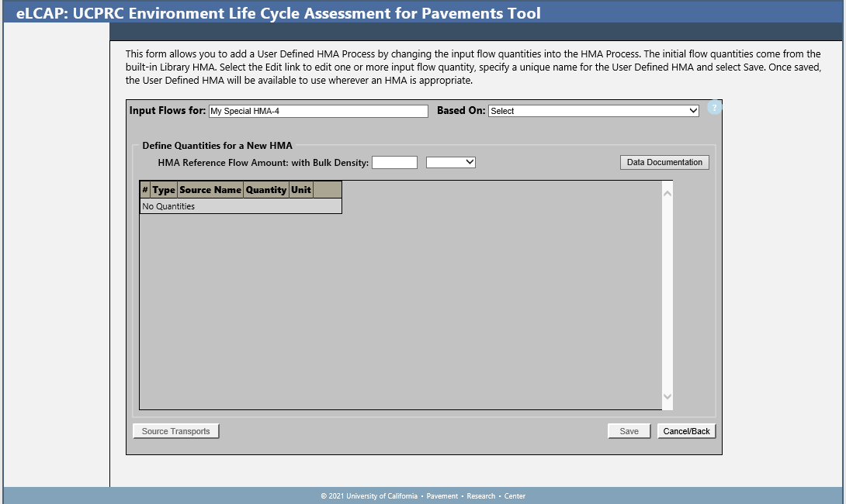Viewport: 846px width, 504px height.
Task: Focus the Bulk Density value field
Action: 394,162
